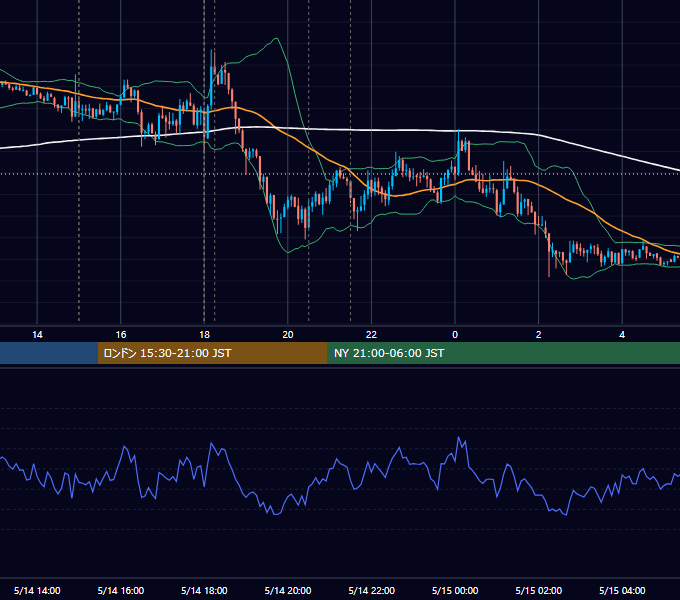Click the blue session bar before ロンドン

click(x=49, y=353)
